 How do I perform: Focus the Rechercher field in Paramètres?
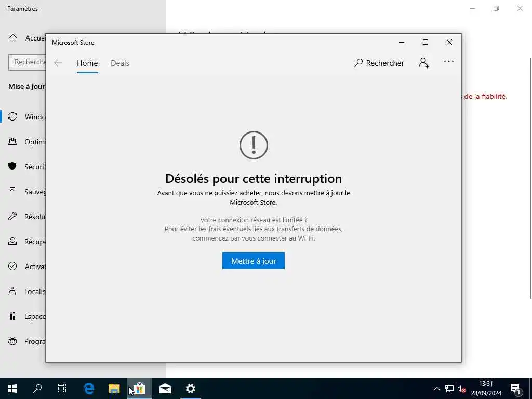(x=27, y=62)
